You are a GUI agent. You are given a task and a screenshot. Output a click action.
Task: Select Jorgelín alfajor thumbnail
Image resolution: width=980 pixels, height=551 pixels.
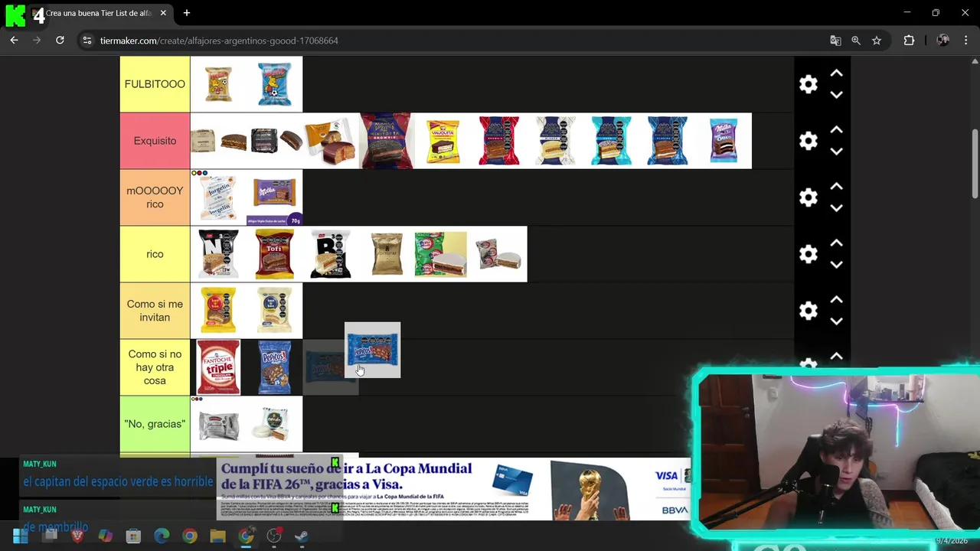(218, 197)
